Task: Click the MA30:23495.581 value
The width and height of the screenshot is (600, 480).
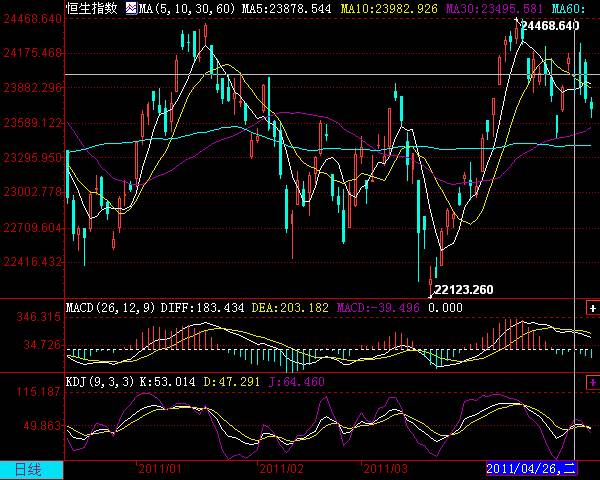Action: (494, 8)
